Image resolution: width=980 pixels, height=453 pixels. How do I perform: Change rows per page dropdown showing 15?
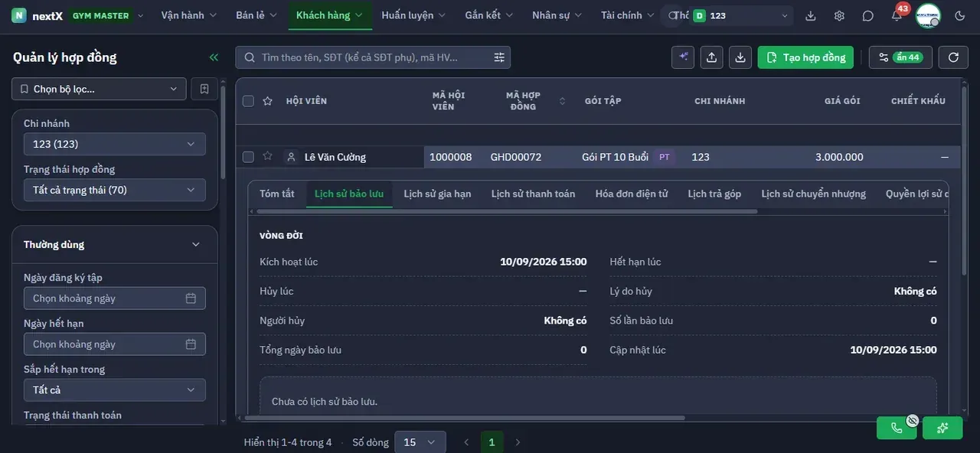coord(420,442)
